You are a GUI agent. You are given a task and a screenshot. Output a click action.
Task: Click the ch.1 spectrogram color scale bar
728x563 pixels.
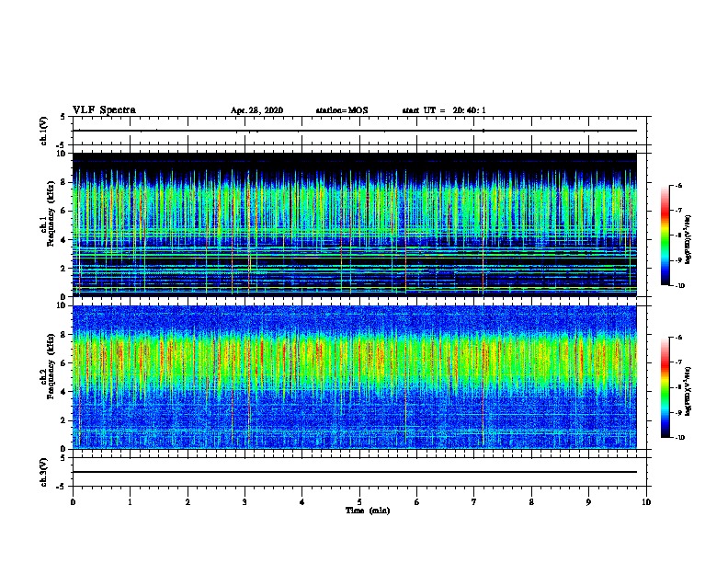pos(665,236)
